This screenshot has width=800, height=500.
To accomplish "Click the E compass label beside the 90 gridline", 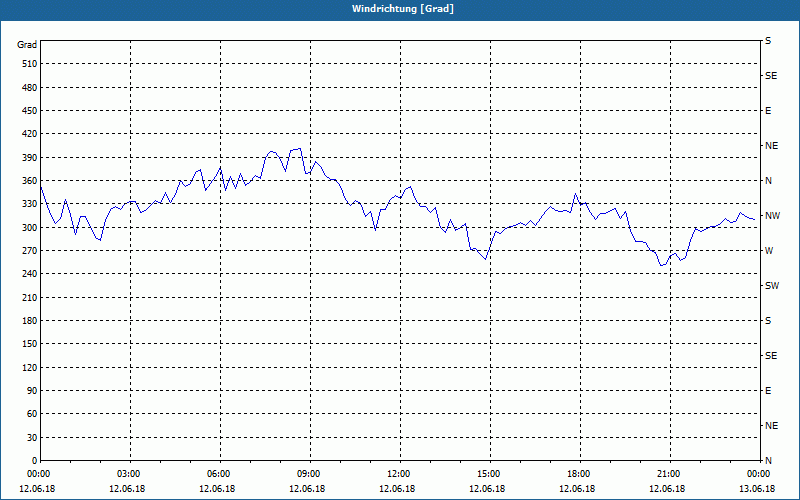I will point(768,391).
